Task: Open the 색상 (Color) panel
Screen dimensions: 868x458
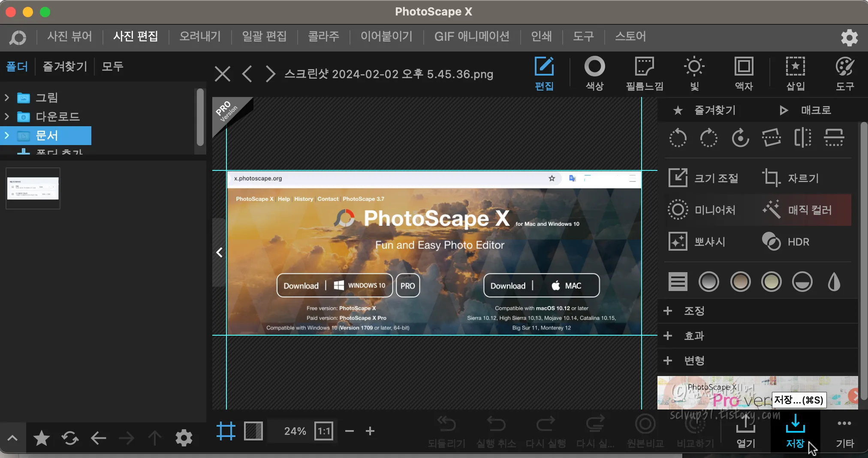Action: click(x=594, y=74)
